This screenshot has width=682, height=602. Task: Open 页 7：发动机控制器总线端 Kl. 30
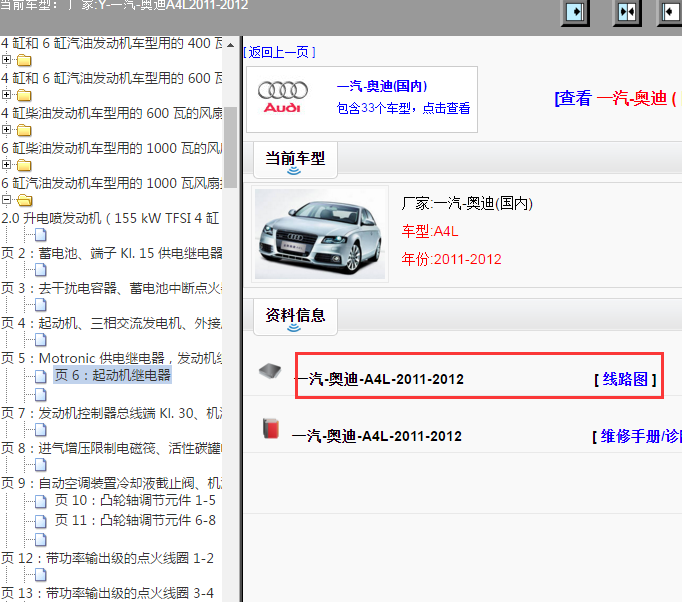tap(112, 413)
